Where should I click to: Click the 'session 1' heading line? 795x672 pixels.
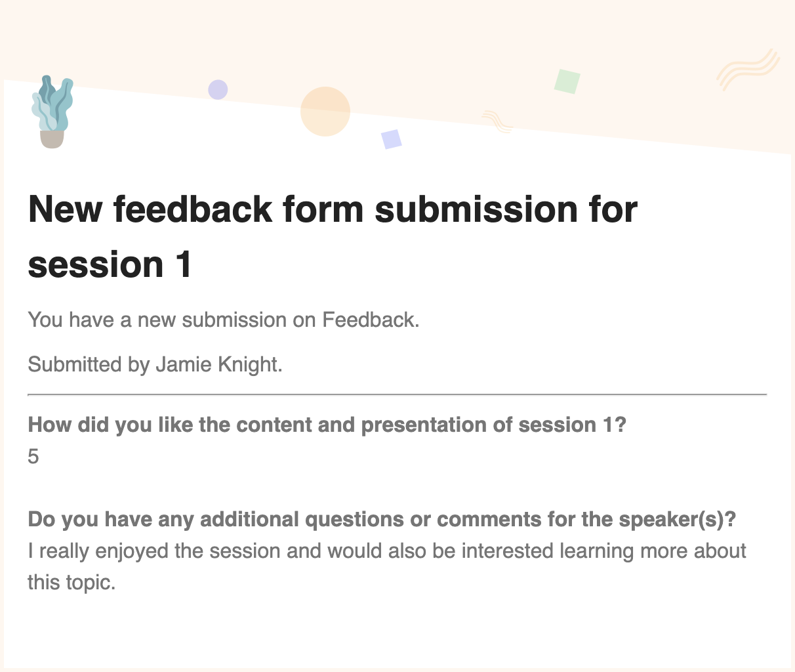coord(110,264)
